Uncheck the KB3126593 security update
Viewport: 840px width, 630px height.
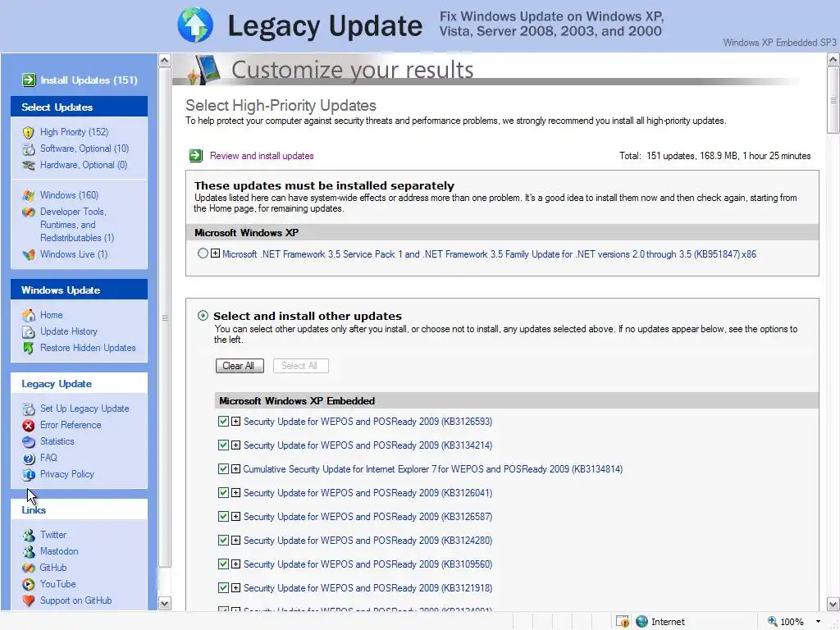tap(223, 422)
